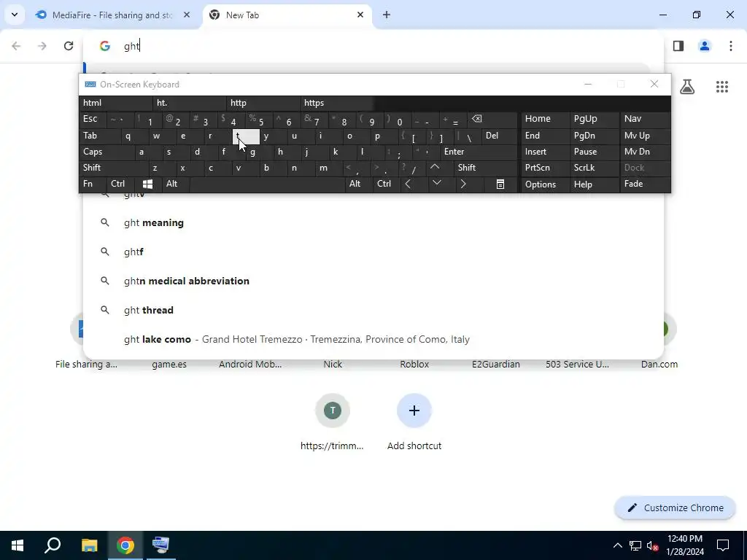Toggle the right Alt key
Screen dimensions: 747x560
pos(358,184)
